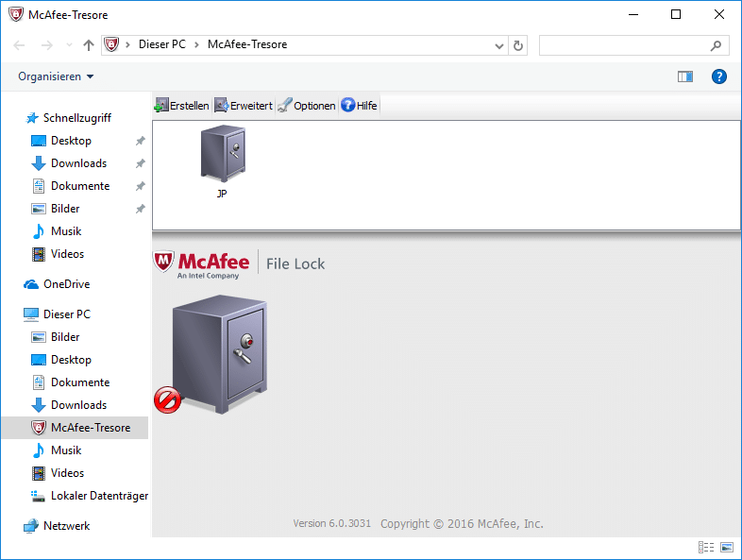Click the Erstellen toolbar button
The width and height of the screenshot is (742, 560).
coord(181,106)
